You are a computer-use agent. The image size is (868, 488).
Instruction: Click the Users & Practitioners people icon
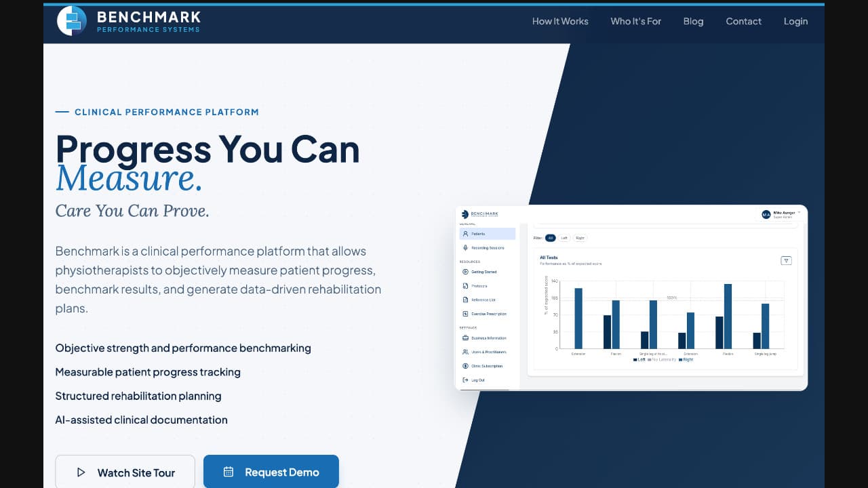(465, 352)
